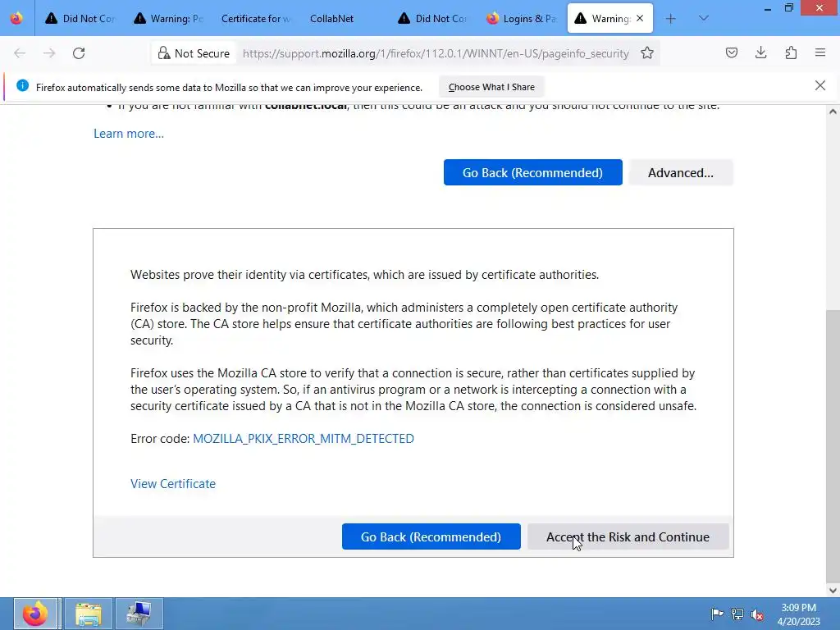Reload the current page
The height and width of the screenshot is (630, 840).
[x=79, y=53]
